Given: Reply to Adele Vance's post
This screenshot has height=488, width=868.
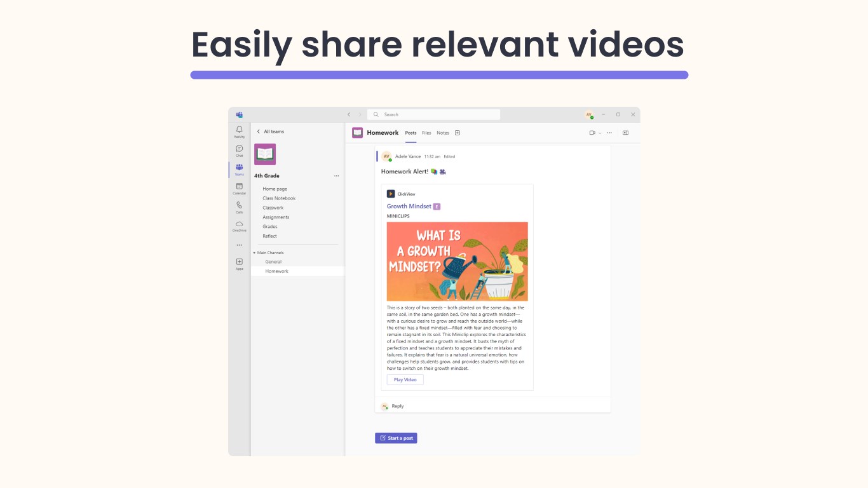Looking at the screenshot, I should (398, 406).
